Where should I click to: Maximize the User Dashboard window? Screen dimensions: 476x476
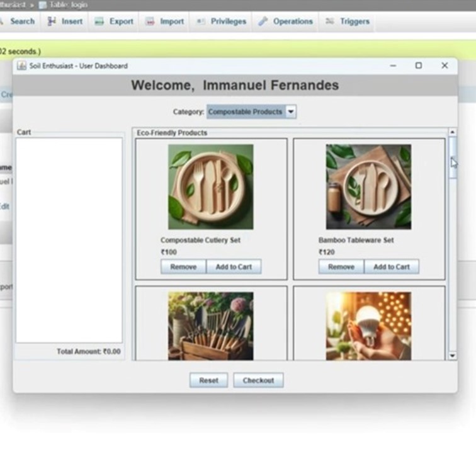click(x=419, y=65)
